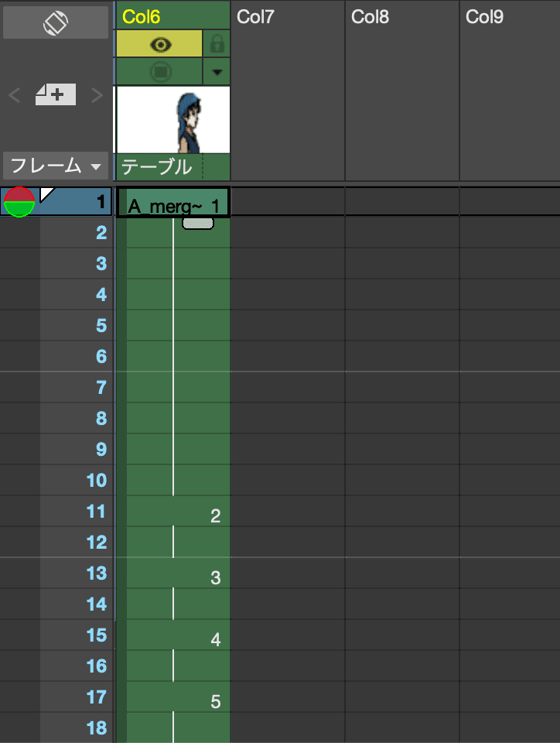560x743 pixels.
Task: Select the Col8 column header
Action: pos(370,17)
